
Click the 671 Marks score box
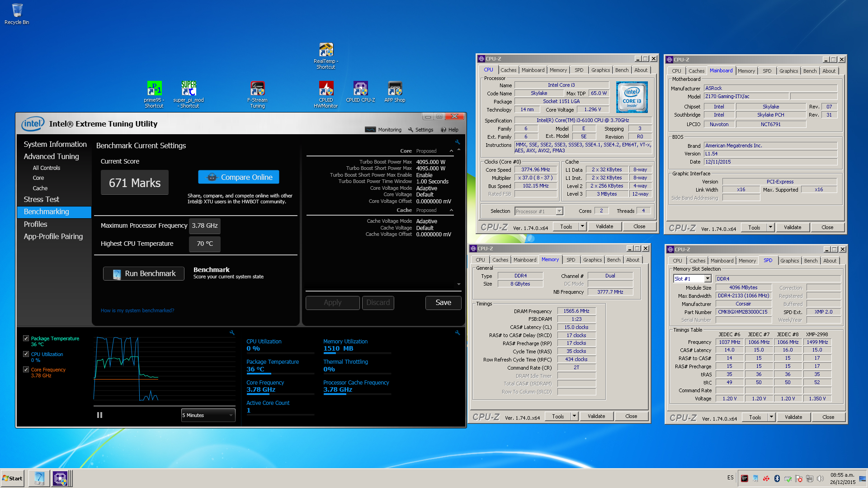(x=135, y=183)
